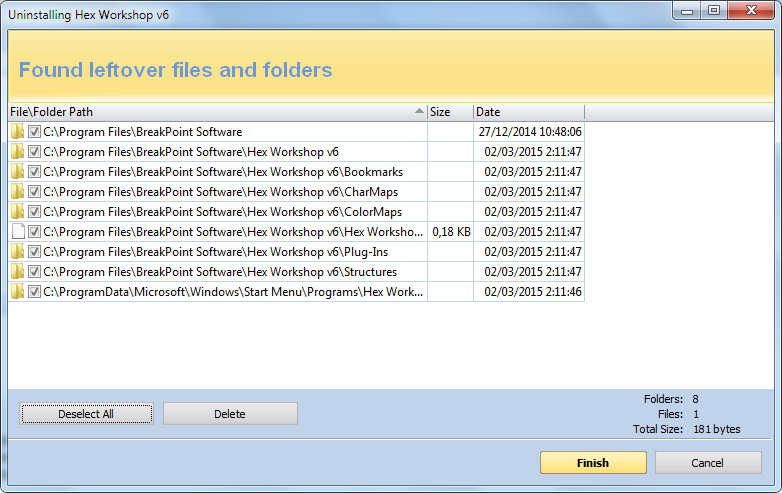
Task: Select the 'C:\Program Files\BreakPoint Software' path text
Action: (143, 132)
